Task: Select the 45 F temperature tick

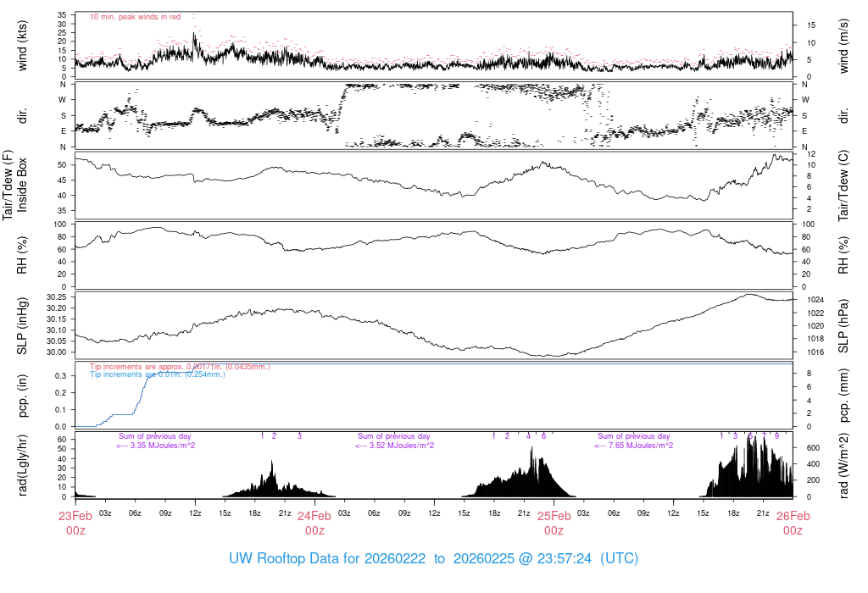Action: [x=62, y=180]
